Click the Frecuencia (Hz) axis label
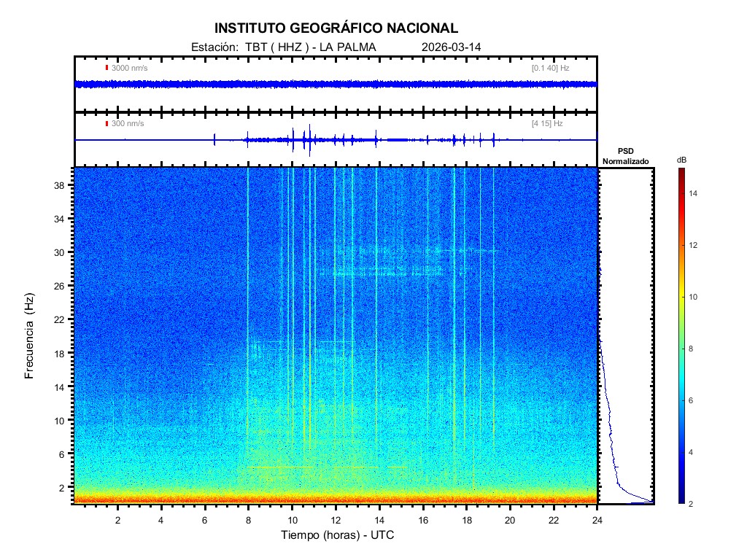747x560 pixels. click(x=30, y=336)
